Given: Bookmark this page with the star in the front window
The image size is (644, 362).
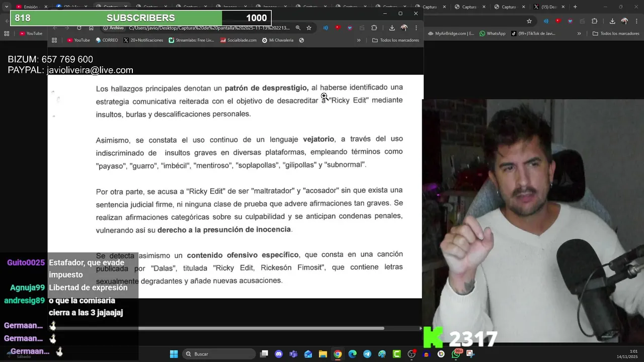Looking at the screenshot, I should tap(309, 28).
